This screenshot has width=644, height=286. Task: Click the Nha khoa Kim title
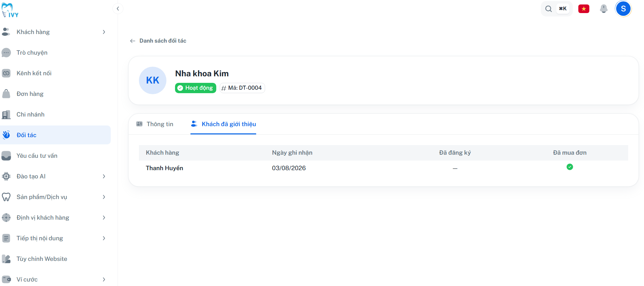tap(202, 74)
